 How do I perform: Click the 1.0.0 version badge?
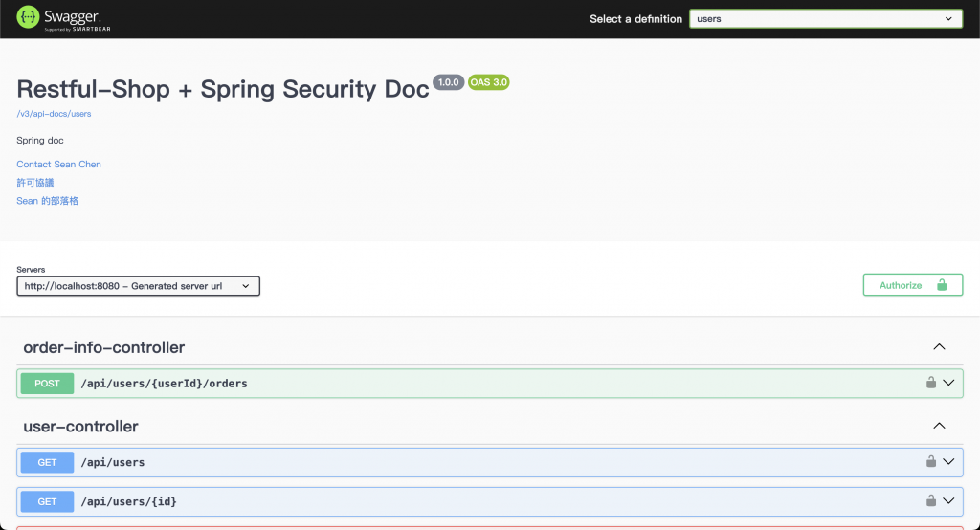point(448,82)
